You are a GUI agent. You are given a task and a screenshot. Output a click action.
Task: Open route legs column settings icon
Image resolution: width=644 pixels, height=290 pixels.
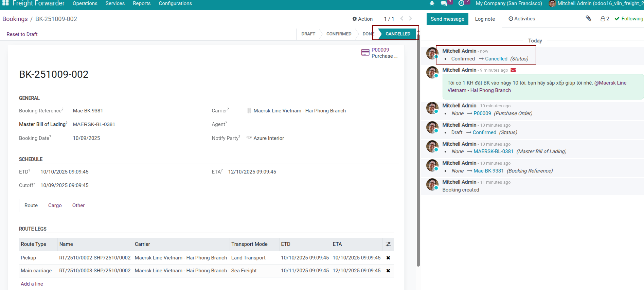[388, 244]
